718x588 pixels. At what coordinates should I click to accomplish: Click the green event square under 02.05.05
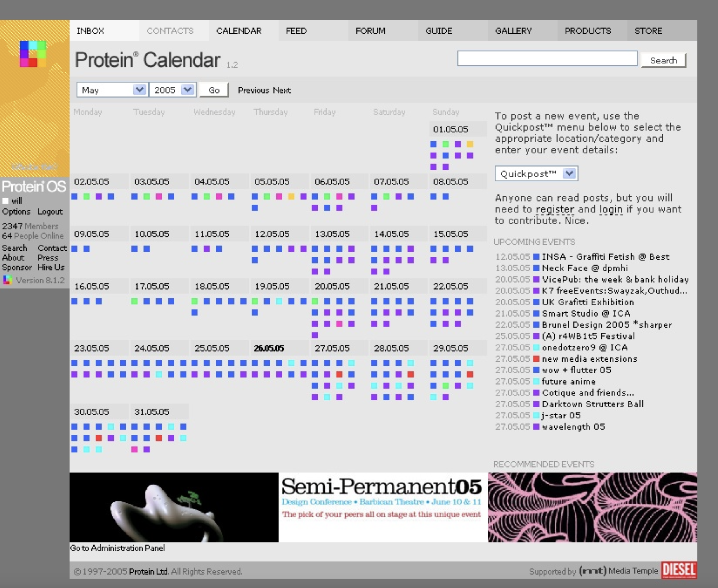[87, 196]
